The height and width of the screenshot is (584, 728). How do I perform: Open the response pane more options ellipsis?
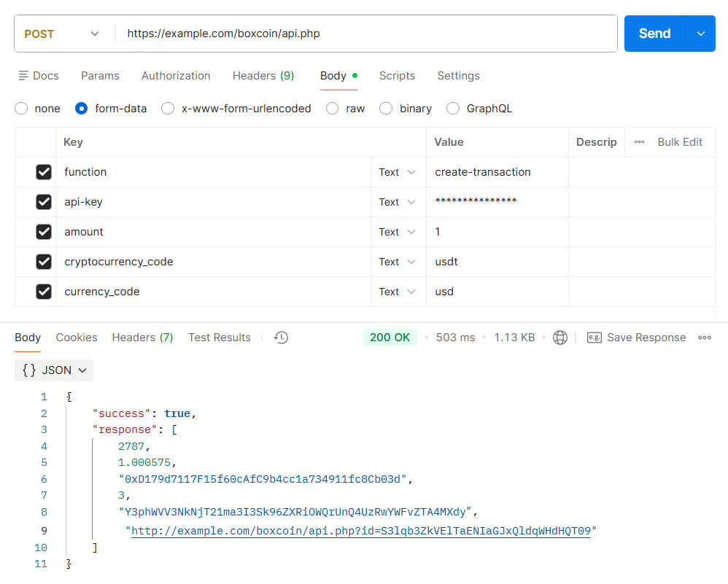click(704, 338)
